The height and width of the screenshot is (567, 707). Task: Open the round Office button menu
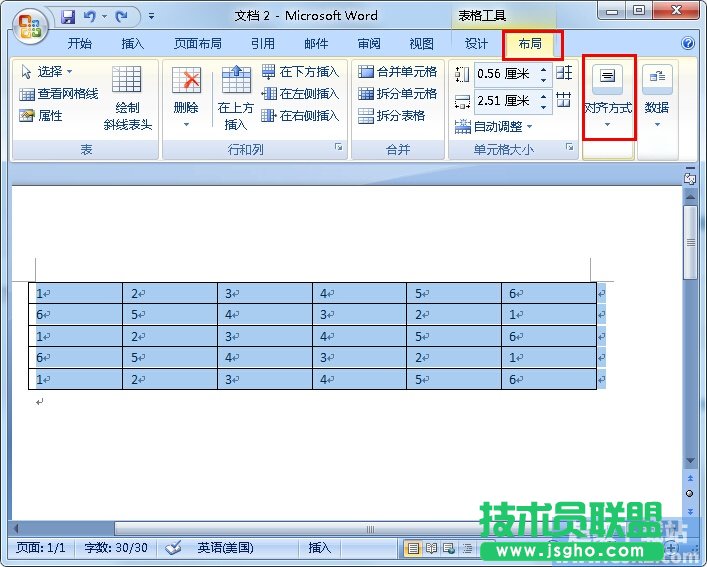click(x=30, y=24)
